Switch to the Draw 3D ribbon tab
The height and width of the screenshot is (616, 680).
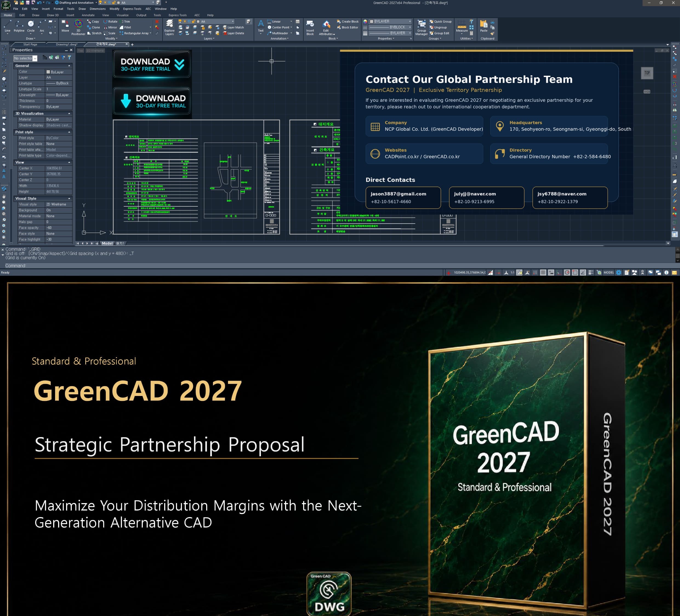click(x=53, y=15)
